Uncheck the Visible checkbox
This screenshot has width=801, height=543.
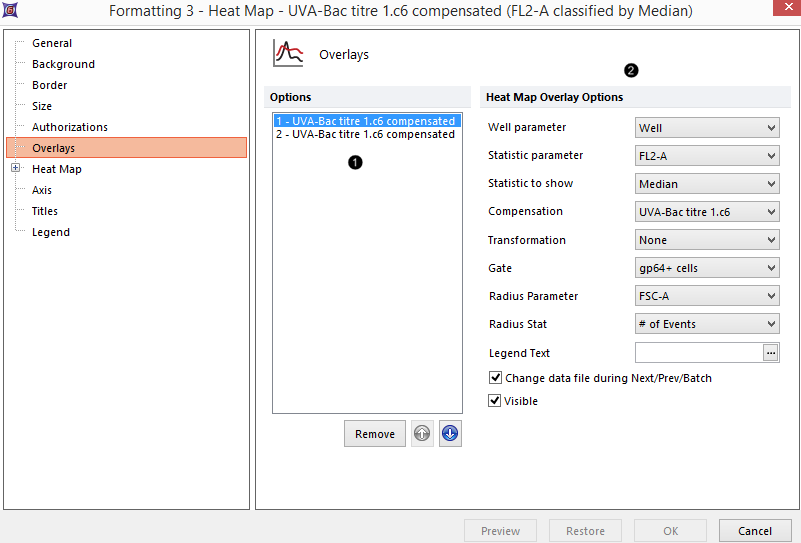(x=495, y=401)
